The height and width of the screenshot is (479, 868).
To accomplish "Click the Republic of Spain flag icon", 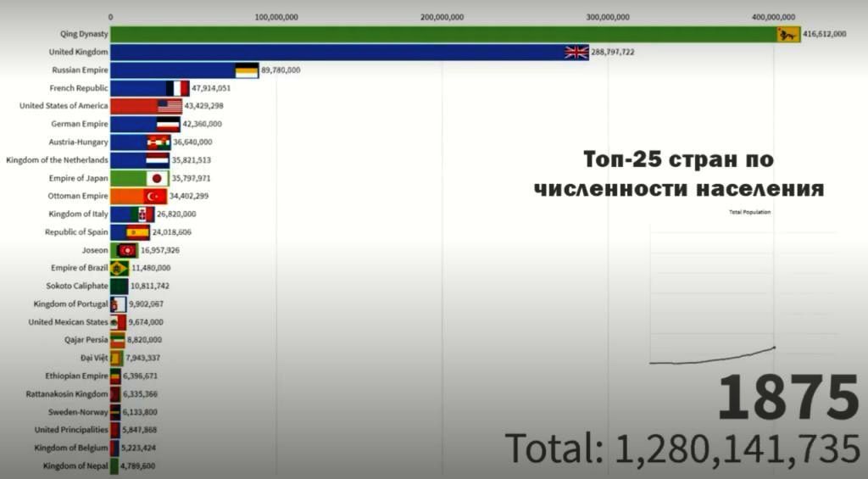I will [137, 232].
